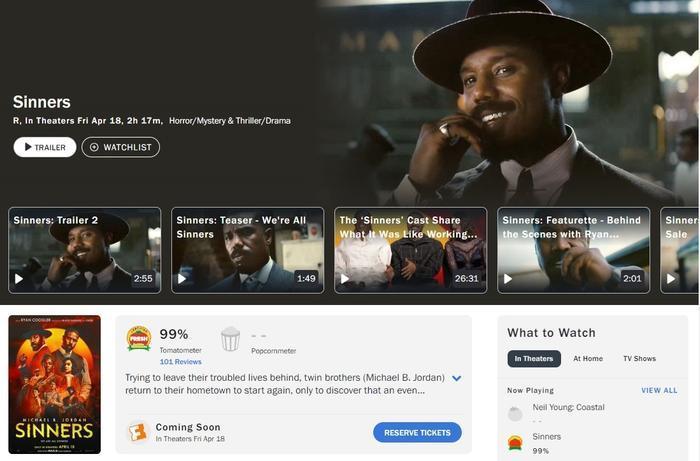Image resolution: width=700 pixels, height=461 pixels.
Task: Open 'Sinners' in the Now Playing list
Action: (546, 436)
